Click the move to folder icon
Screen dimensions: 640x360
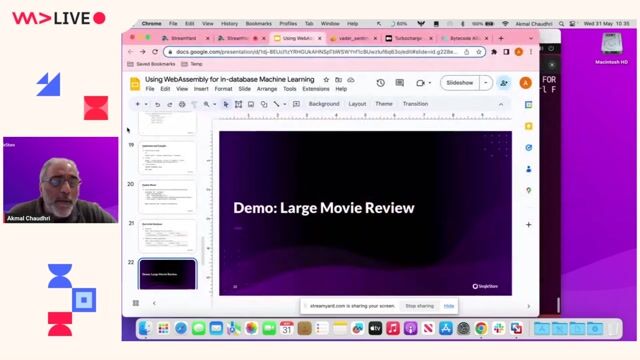pyautogui.click(x=338, y=80)
